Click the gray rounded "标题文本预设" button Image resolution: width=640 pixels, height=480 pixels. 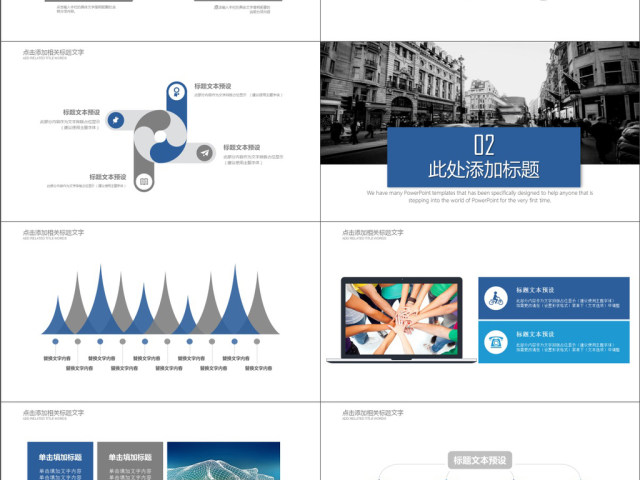[480, 460]
